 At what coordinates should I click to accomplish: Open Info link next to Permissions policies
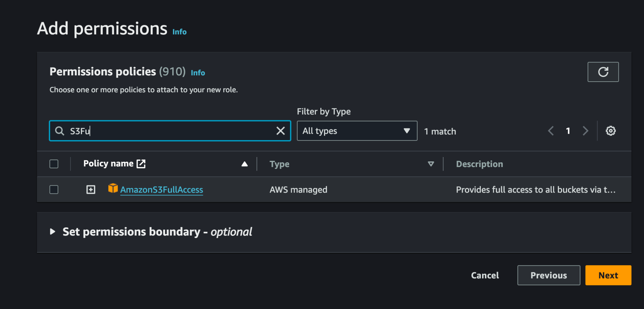[198, 73]
